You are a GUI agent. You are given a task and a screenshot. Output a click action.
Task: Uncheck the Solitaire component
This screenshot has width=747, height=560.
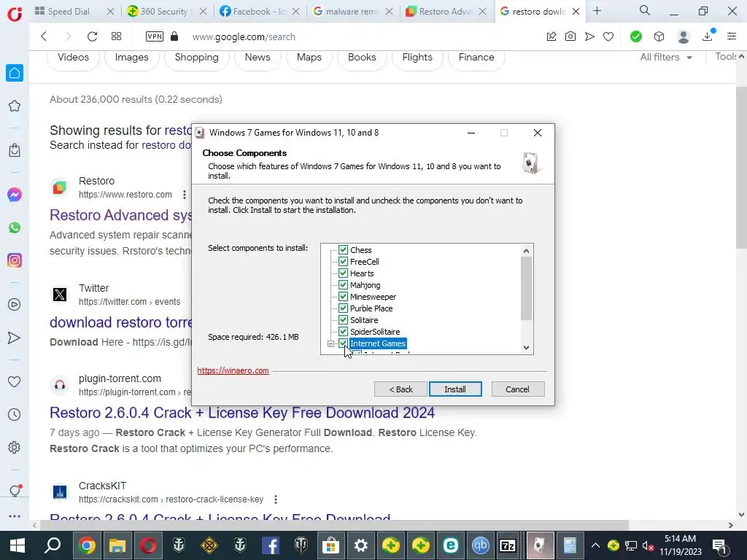343,320
